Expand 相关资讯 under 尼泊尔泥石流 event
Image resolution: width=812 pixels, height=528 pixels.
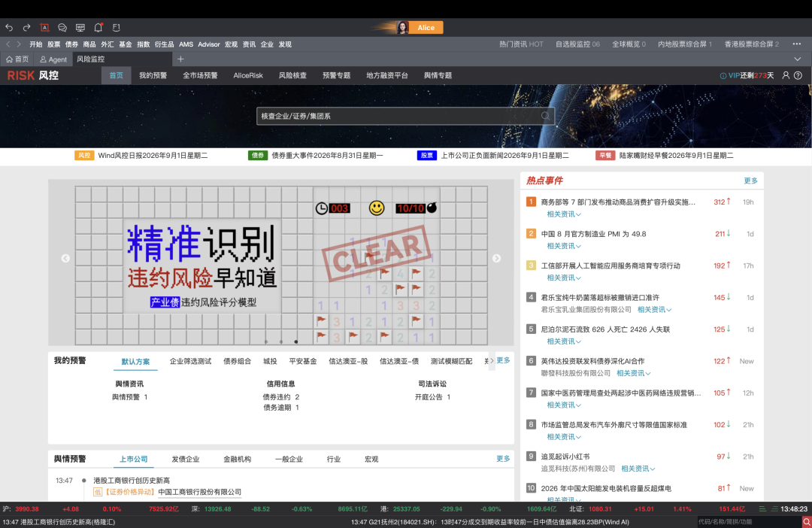point(564,342)
